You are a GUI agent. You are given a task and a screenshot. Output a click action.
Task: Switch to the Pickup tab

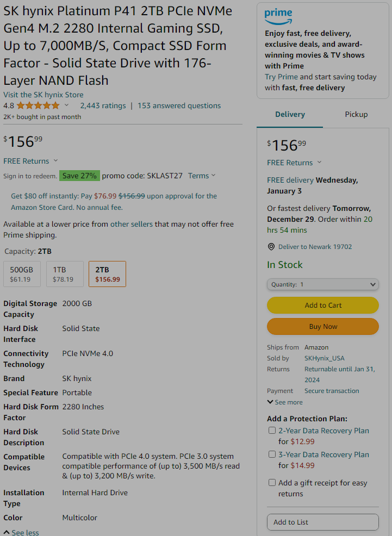[356, 115]
